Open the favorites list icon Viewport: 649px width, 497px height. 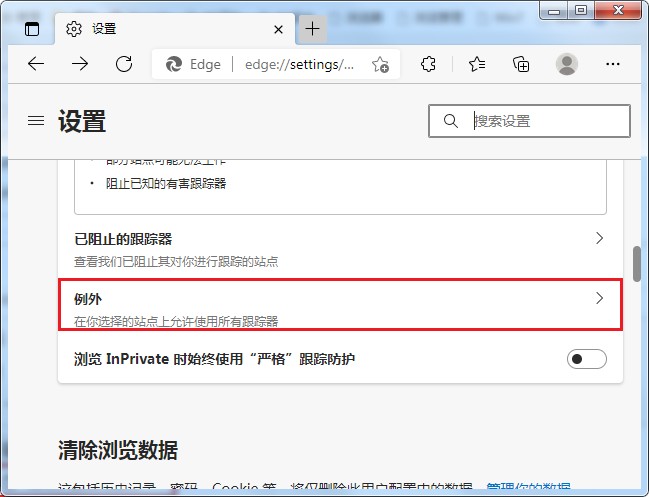tap(477, 64)
